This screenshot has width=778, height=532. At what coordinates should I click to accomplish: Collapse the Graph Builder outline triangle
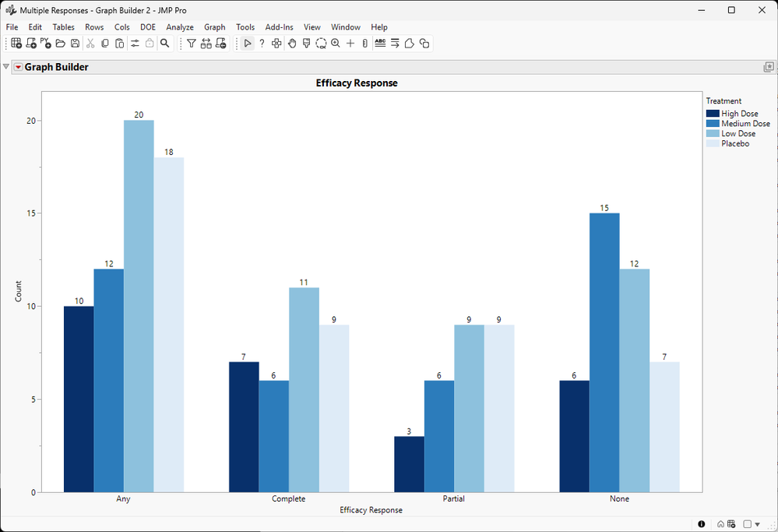click(x=6, y=66)
